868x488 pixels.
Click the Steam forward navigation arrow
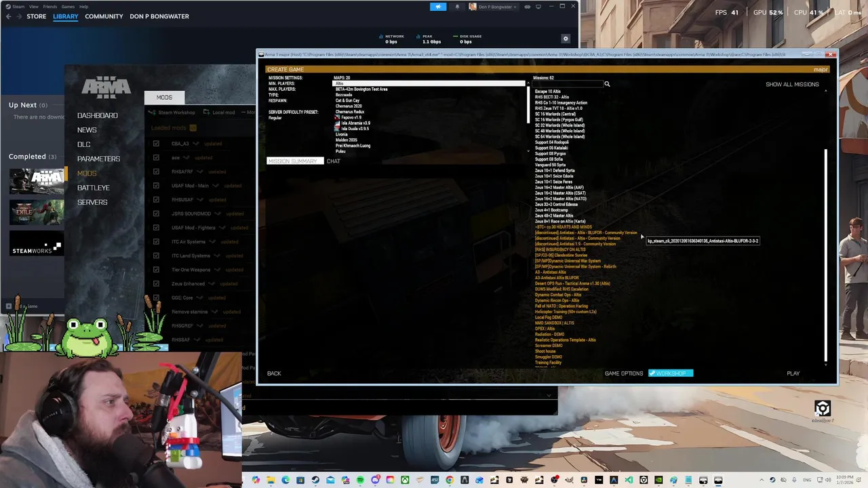[19, 16]
